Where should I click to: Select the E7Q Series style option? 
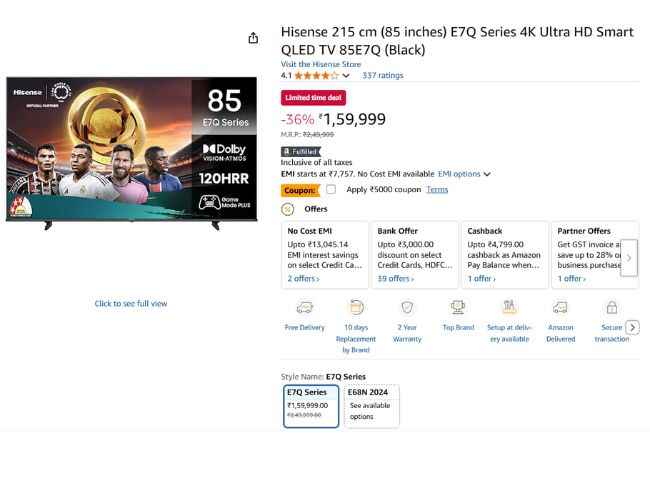pos(311,405)
